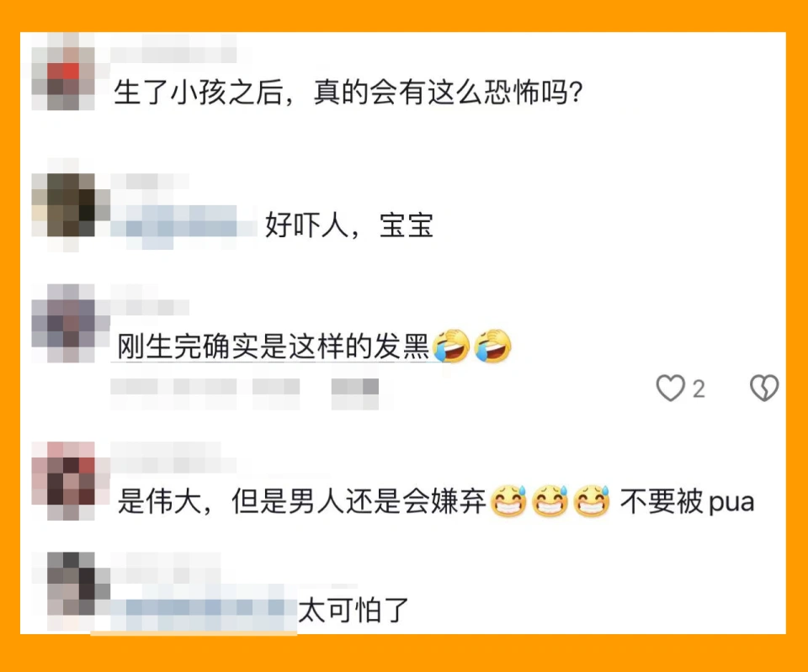The width and height of the screenshot is (808, 672).
Task: Select the comment 太可怕了
Action: (x=354, y=611)
